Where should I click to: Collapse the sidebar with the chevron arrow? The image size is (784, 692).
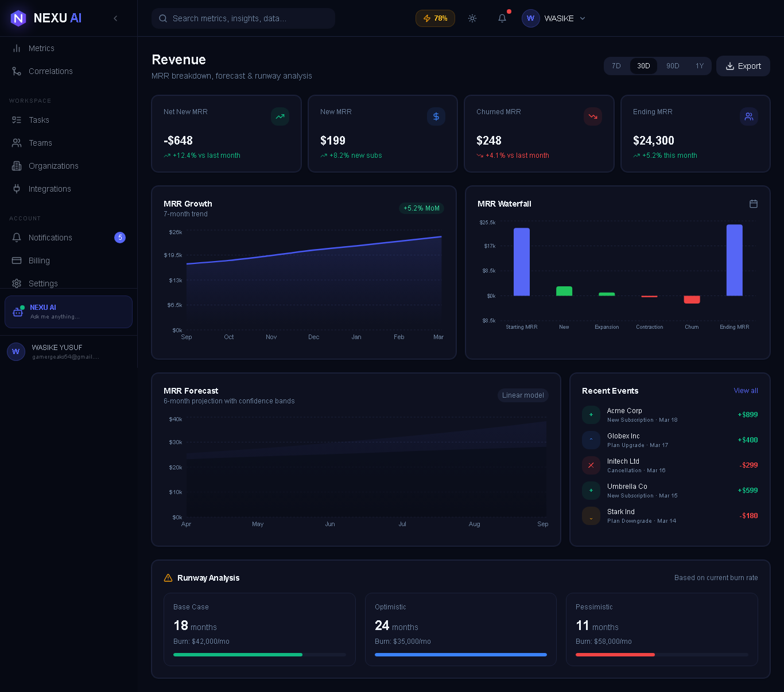click(115, 18)
